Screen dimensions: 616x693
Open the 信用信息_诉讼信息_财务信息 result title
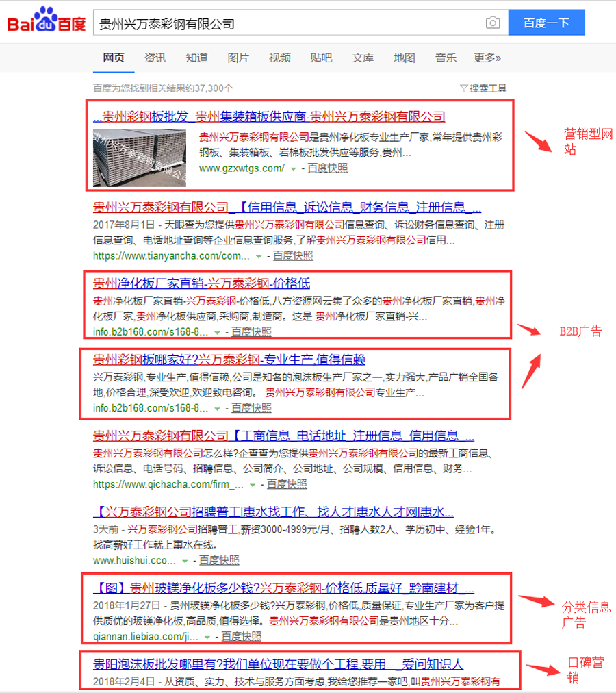[287, 207]
